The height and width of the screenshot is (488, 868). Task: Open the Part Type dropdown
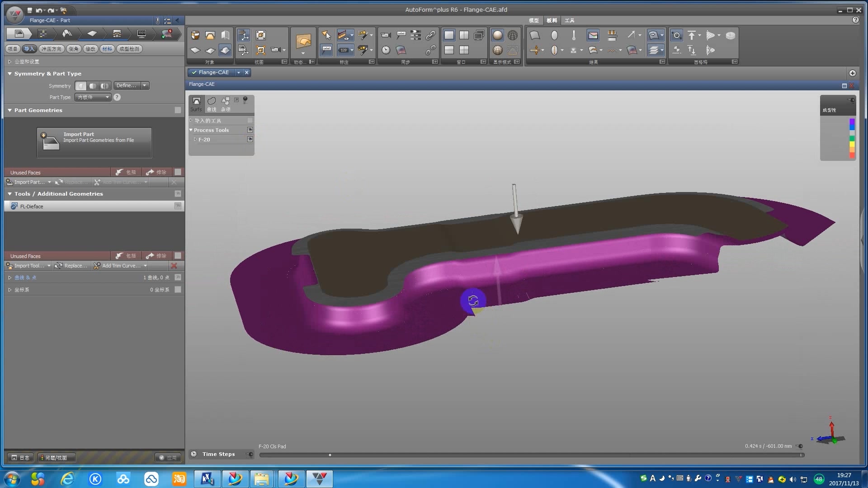tap(93, 97)
